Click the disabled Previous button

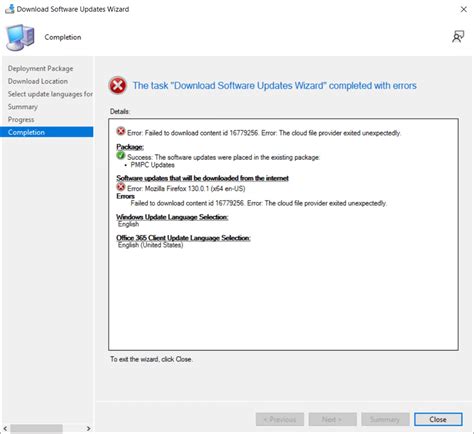[x=280, y=419]
